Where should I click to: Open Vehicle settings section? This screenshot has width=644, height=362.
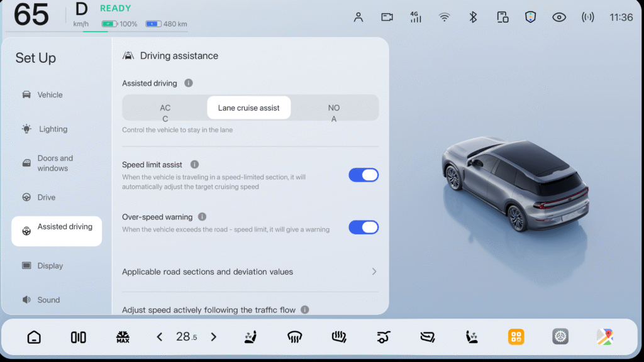coord(57,95)
